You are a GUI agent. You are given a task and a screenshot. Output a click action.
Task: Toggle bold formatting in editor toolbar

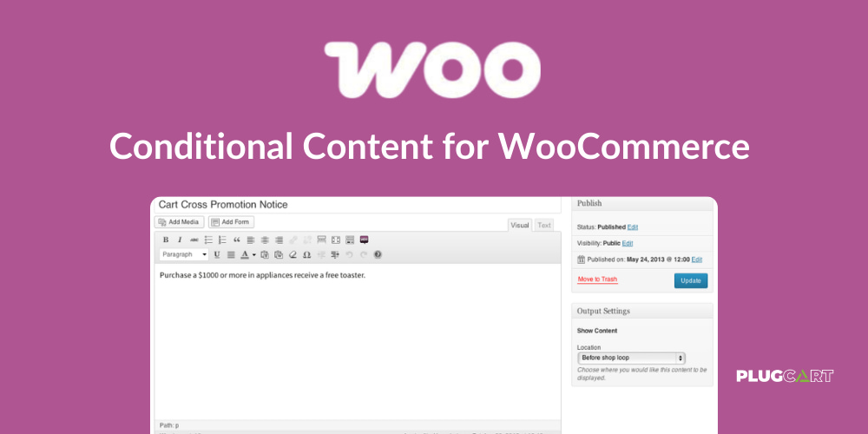point(166,240)
